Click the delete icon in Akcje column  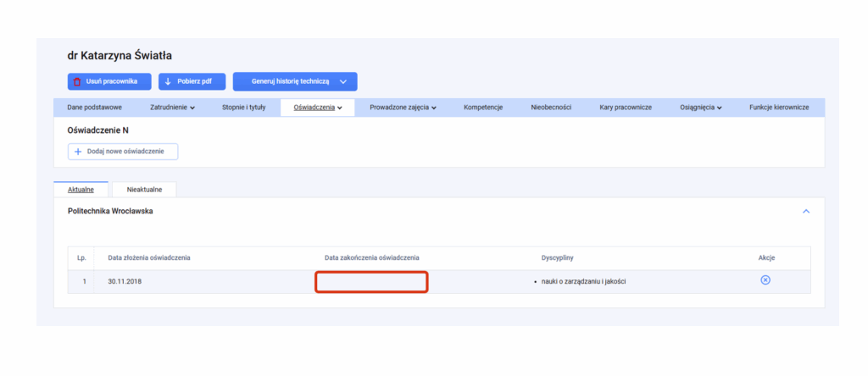(x=765, y=280)
